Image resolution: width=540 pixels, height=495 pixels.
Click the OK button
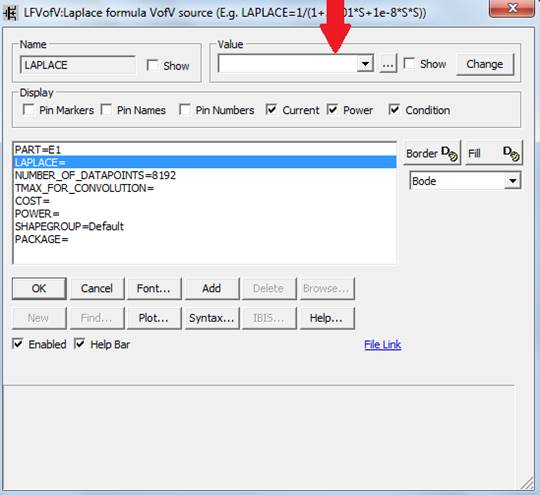point(39,288)
